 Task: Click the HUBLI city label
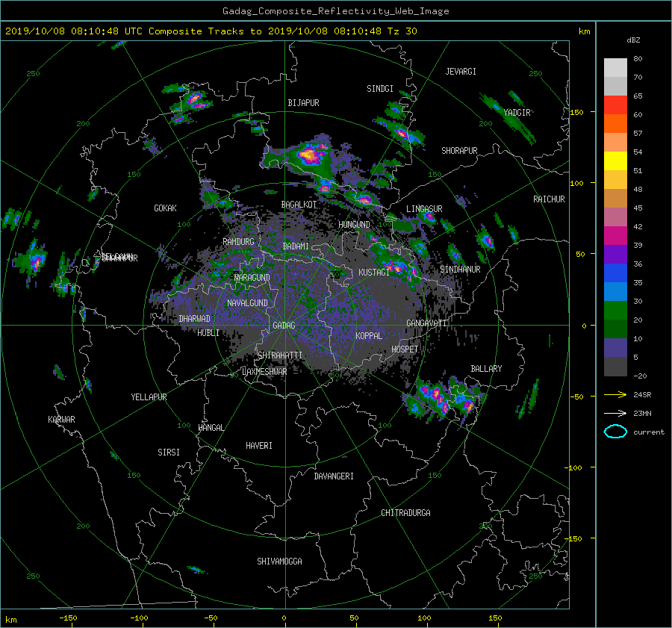208,333
